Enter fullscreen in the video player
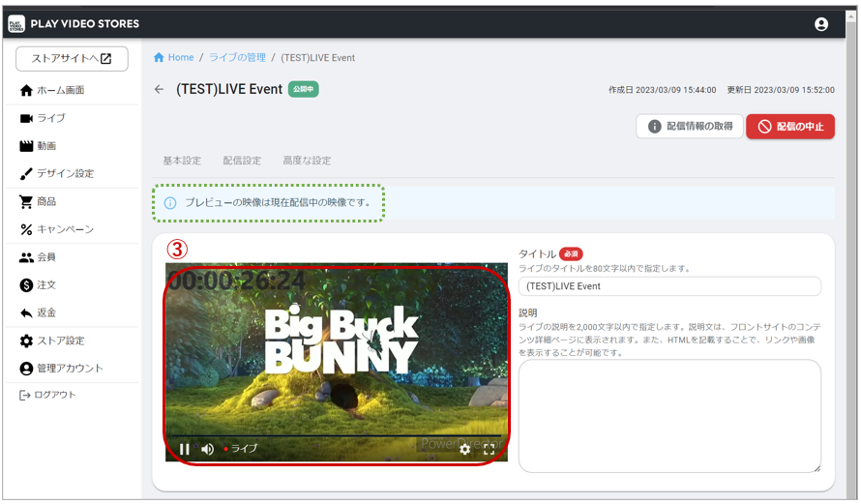 pyautogui.click(x=490, y=449)
